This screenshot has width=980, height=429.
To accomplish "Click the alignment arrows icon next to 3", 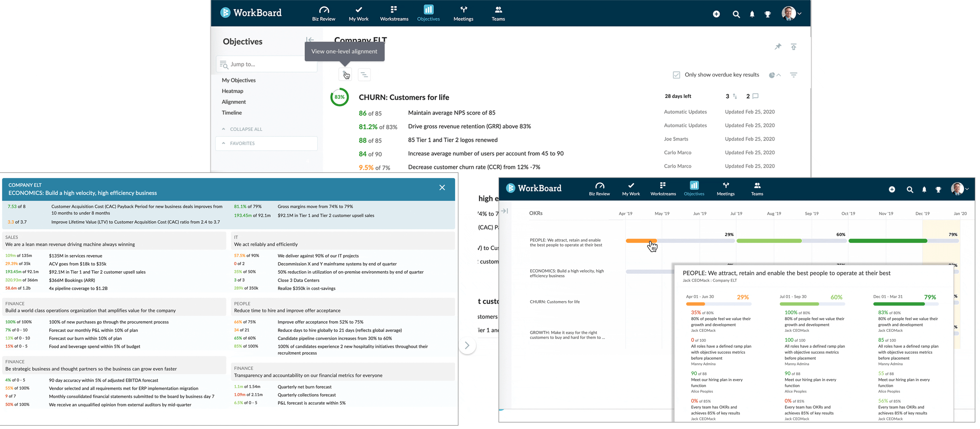I will click(x=735, y=96).
